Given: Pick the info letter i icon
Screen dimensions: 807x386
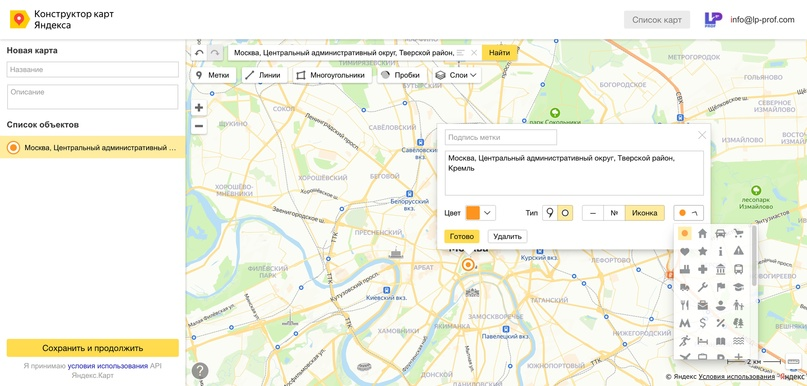Looking at the screenshot, I should (721, 251).
